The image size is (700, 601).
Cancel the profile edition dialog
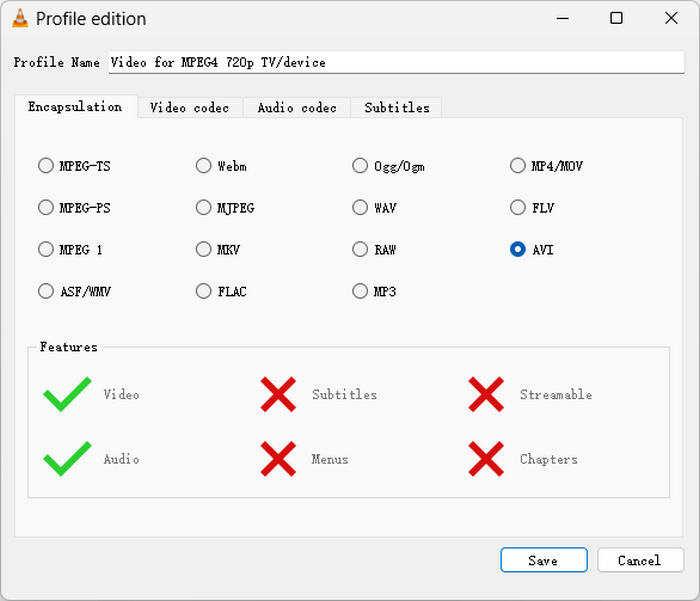point(640,560)
